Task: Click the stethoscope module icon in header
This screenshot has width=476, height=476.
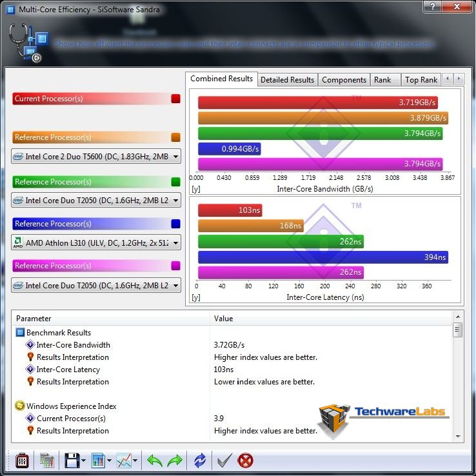Action: click(x=28, y=43)
